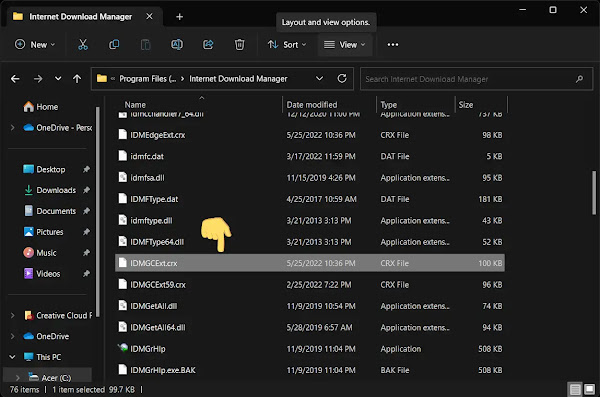Select the IDMGCExt.crx file
The width and height of the screenshot is (600, 397).
[310, 263]
